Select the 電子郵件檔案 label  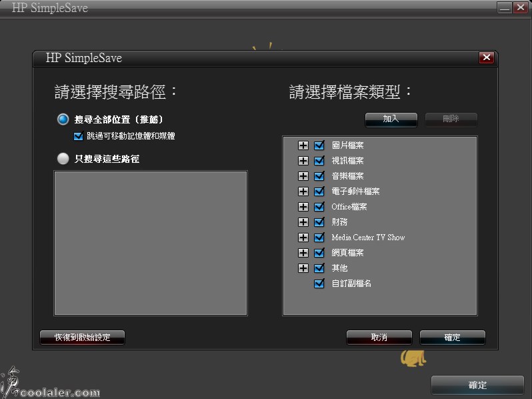coord(355,191)
